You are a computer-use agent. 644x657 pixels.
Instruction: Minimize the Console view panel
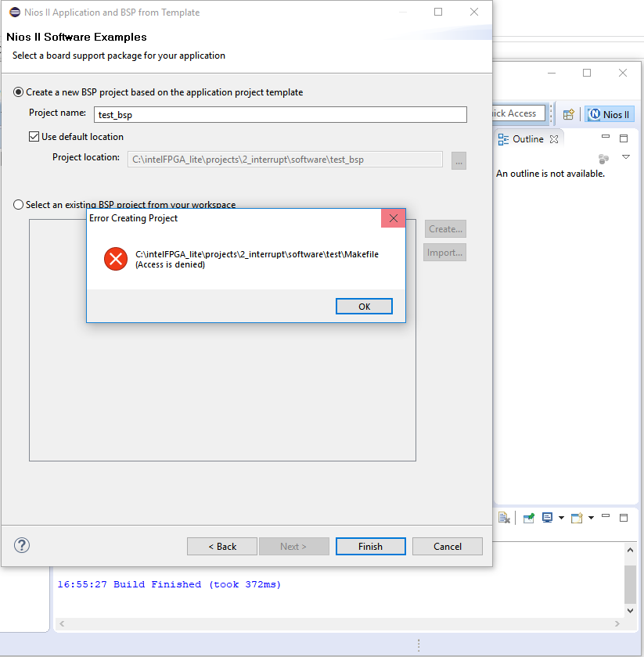(x=606, y=515)
